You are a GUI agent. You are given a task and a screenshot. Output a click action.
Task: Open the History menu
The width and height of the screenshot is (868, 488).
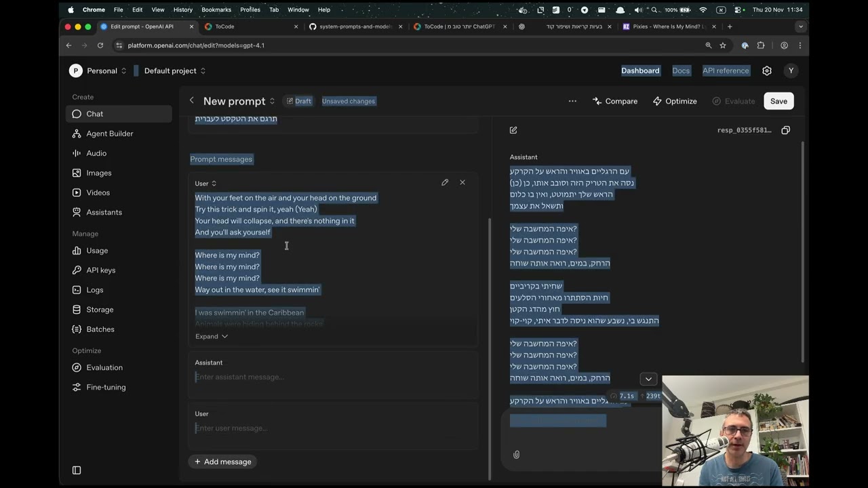coord(182,9)
